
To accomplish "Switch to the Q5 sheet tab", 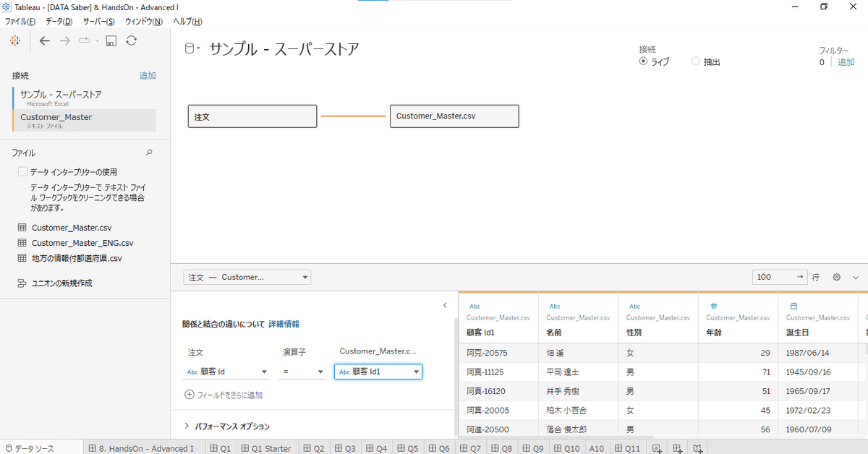I will [x=407, y=448].
